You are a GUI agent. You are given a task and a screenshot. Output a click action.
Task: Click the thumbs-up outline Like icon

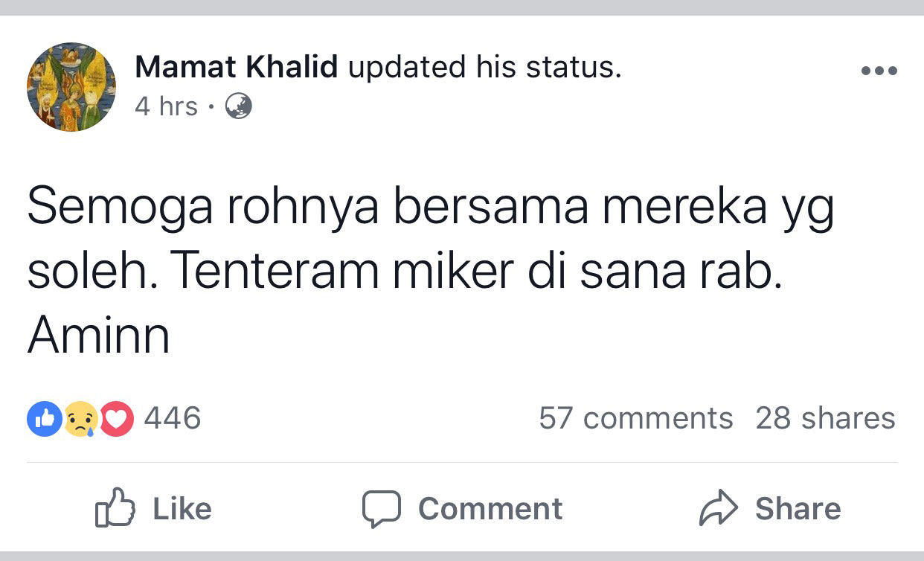(115, 508)
